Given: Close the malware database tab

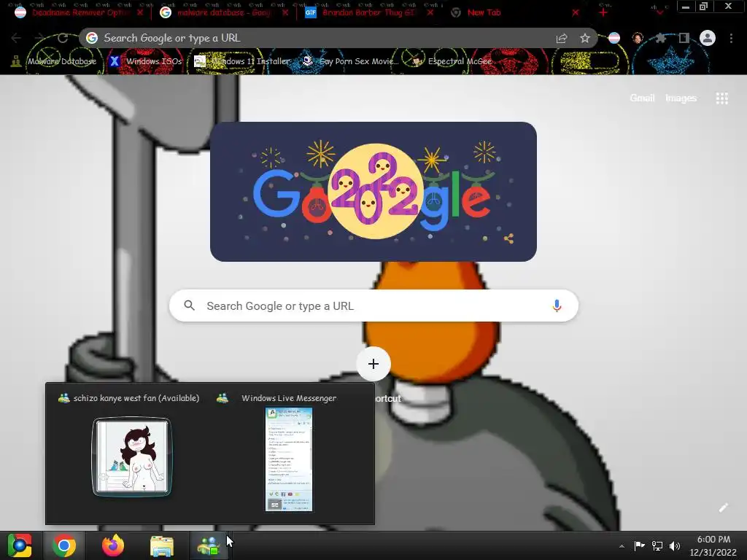Looking at the screenshot, I should point(285,13).
